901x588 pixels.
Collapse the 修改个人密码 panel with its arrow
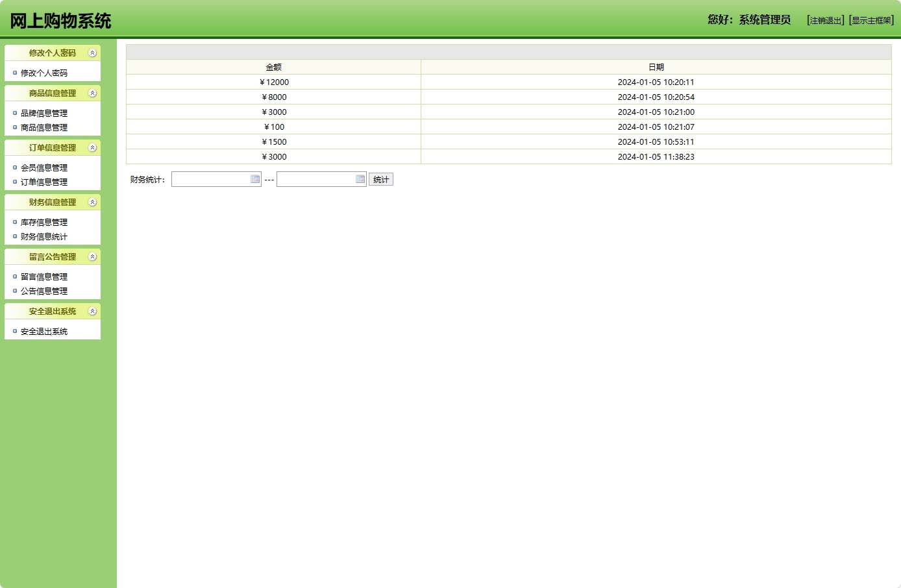(92, 53)
